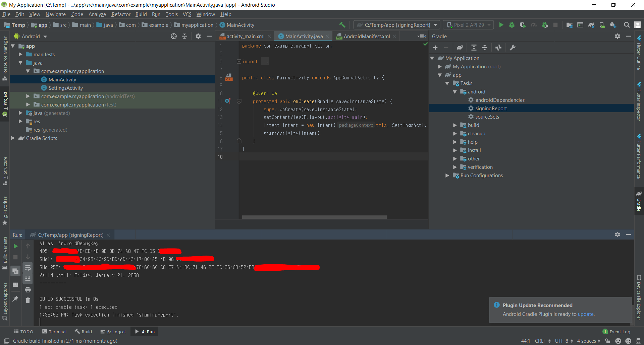Screen dimensions: 644x345
Task: Hide the Project panel with minus icon
Action: pos(209,36)
